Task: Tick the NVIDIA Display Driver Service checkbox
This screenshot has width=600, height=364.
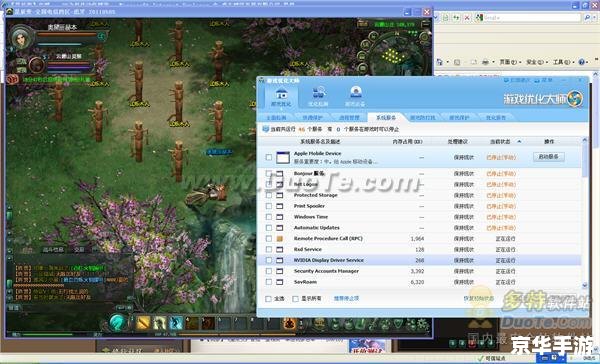Action: click(269, 260)
